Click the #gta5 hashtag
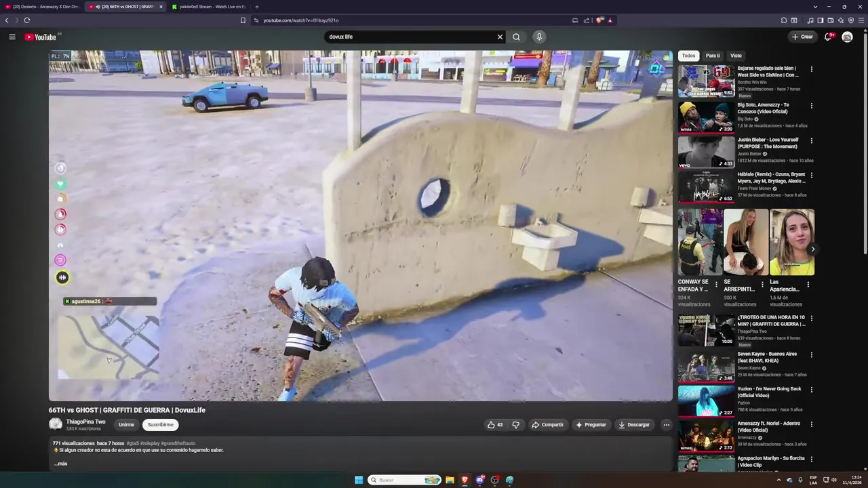The height and width of the screenshot is (488, 868). click(x=133, y=443)
